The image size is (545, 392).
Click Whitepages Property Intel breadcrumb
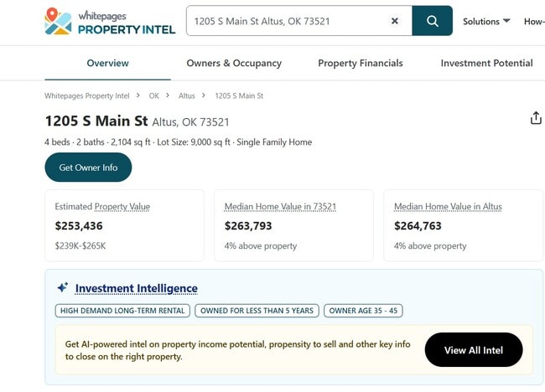tap(87, 96)
